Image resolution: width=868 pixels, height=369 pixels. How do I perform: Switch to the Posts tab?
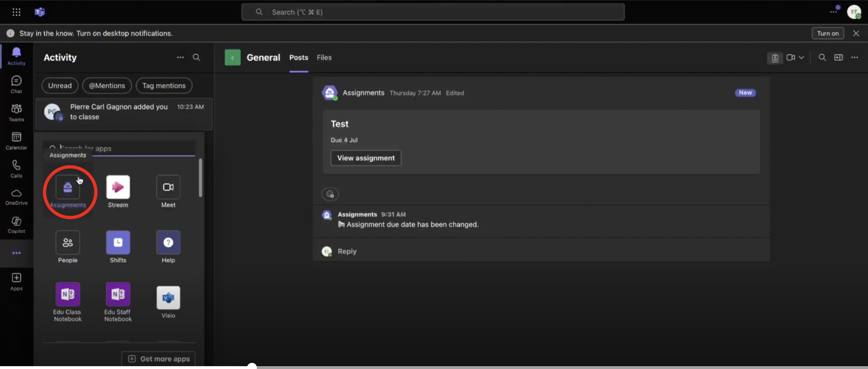(x=299, y=57)
